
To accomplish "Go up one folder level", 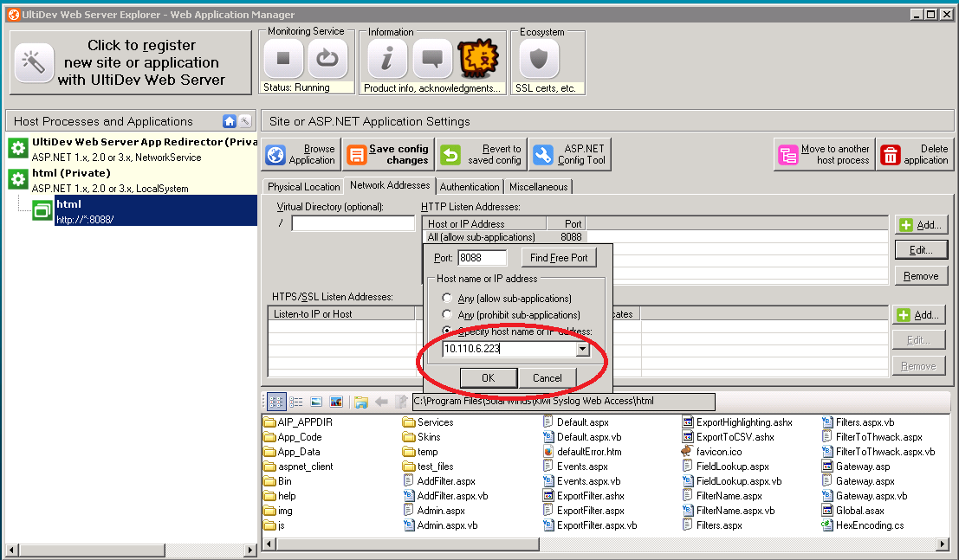I will (401, 402).
